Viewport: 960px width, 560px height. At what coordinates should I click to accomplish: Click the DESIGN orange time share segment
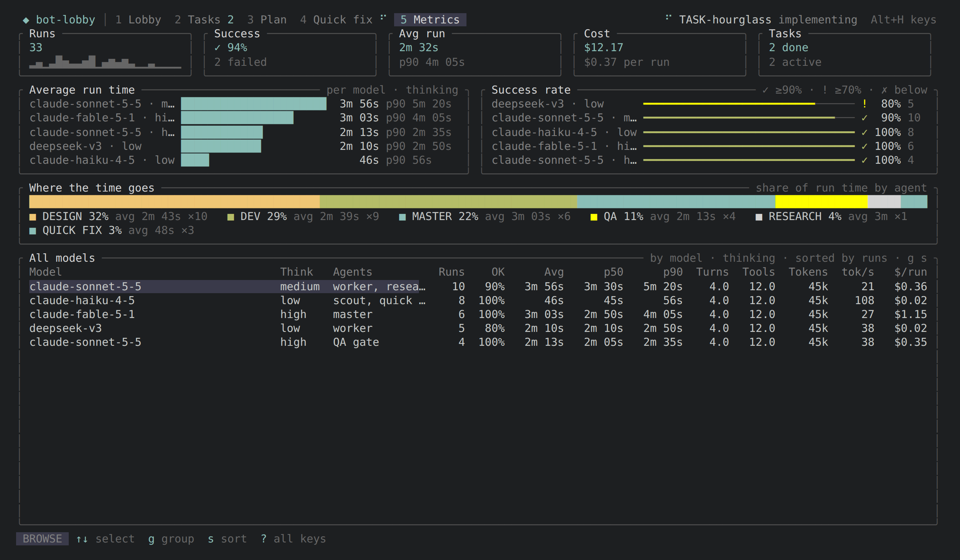(174, 201)
